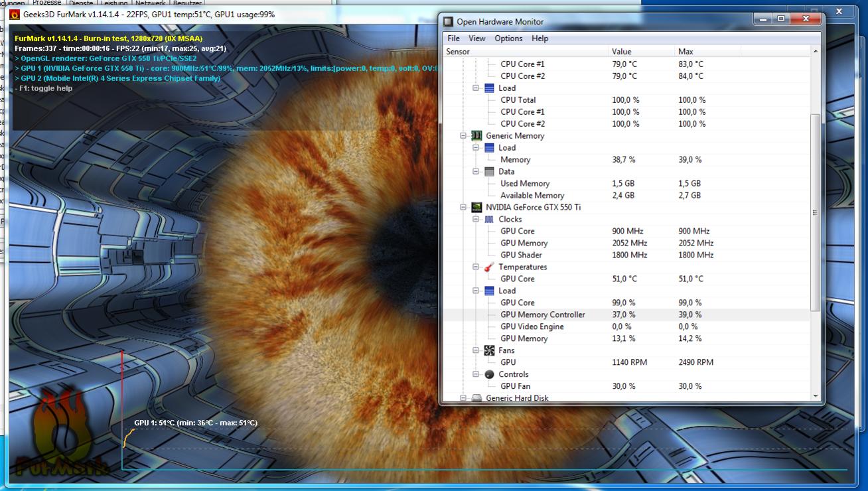
Task: Click the scroll up arrow in sensor list
Action: click(x=816, y=52)
